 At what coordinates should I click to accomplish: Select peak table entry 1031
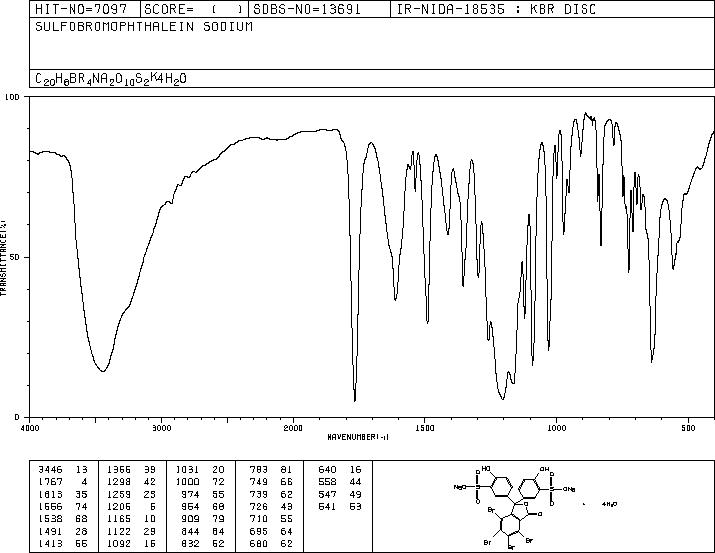click(200, 470)
